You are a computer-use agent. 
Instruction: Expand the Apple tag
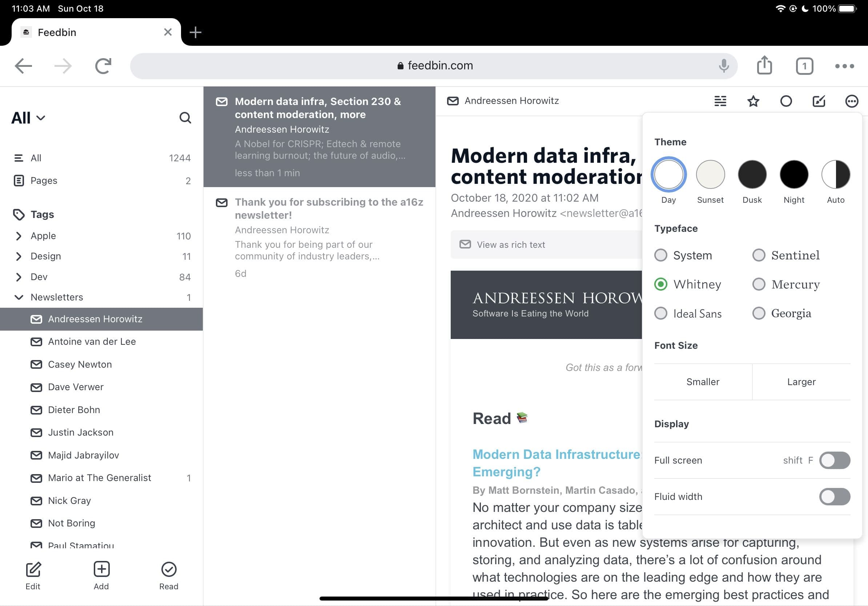(19, 236)
